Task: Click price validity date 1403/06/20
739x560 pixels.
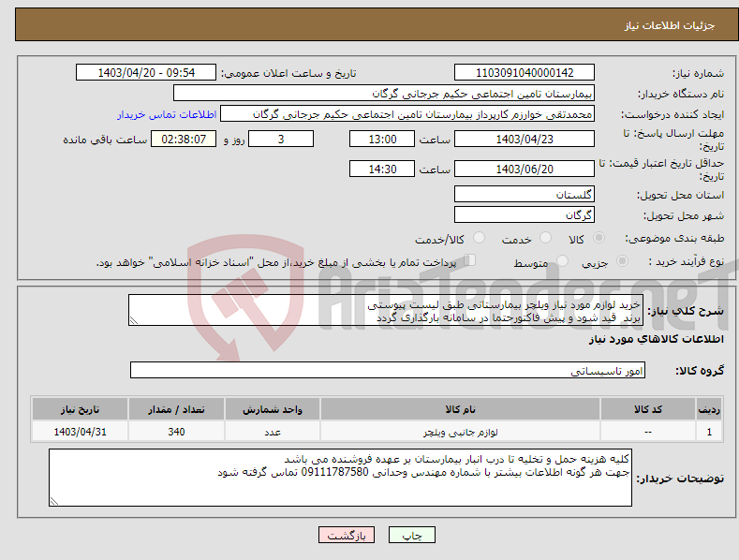Action: click(525, 169)
